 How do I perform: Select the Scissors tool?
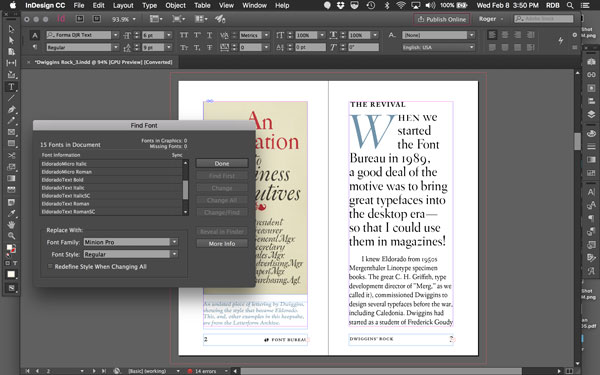coord(11,155)
